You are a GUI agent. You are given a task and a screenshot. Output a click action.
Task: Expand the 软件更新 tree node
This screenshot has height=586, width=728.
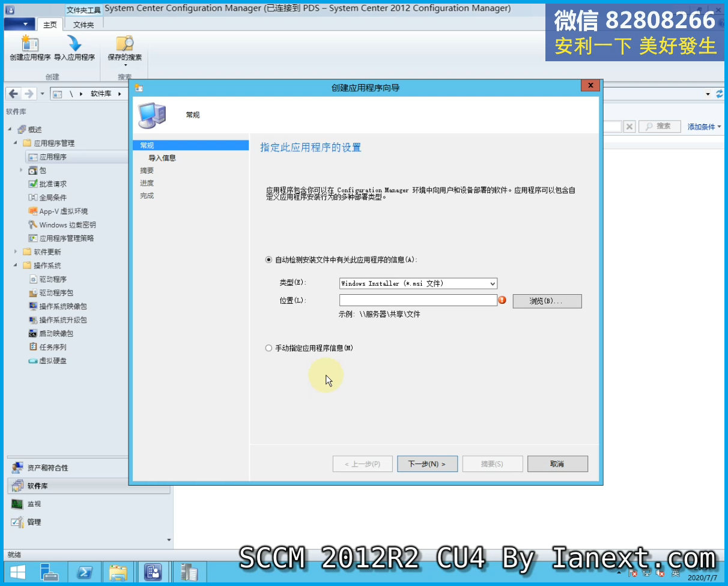16,252
